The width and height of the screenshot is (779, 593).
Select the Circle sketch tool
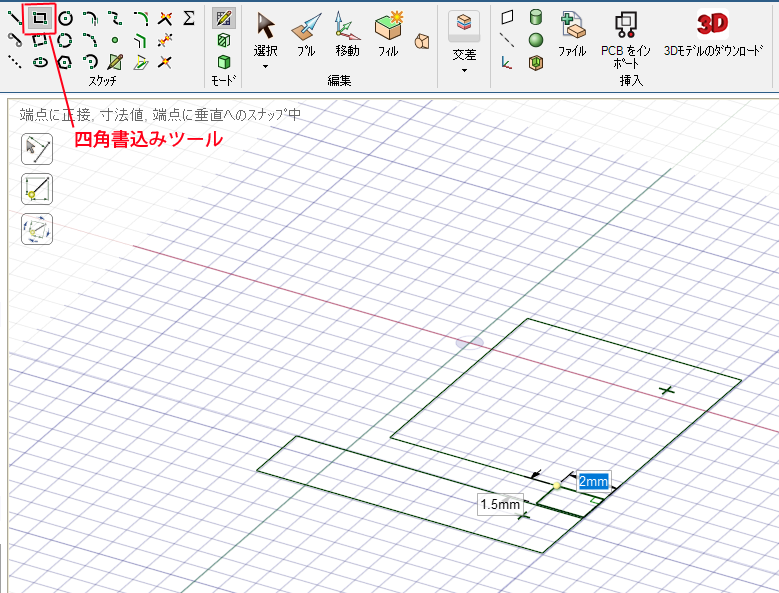coord(65,18)
